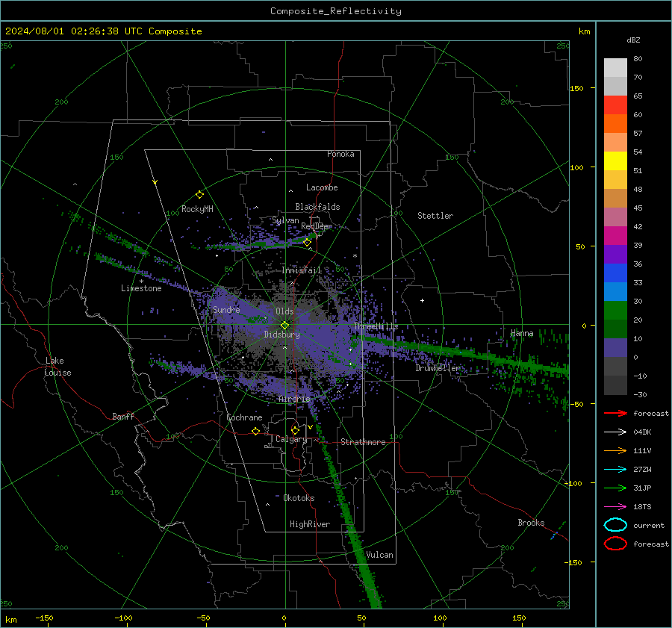
Task: Click the Composite_Reflectivity title
Action: click(x=336, y=11)
